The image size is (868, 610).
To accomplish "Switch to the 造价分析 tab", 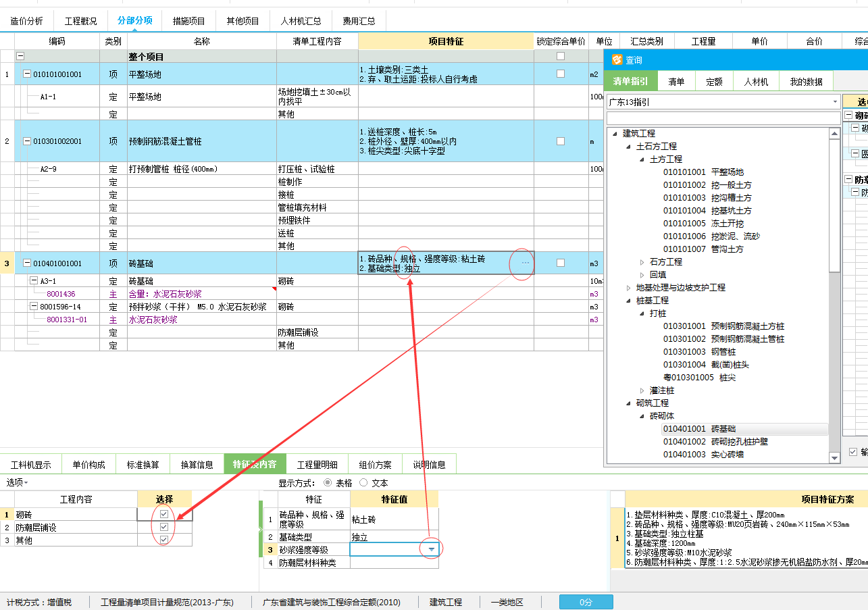I will pos(27,21).
